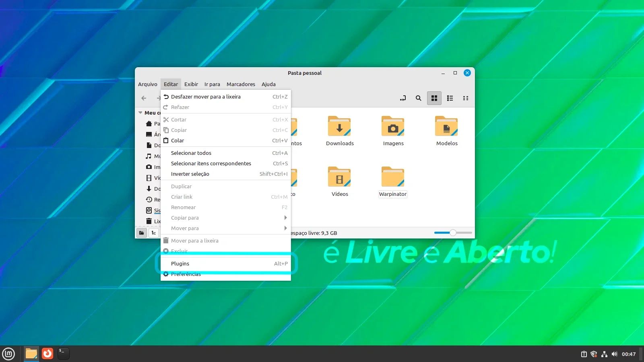Collapse the Meu computador section
This screenshot has height=362, width=644.
point(140,113)
